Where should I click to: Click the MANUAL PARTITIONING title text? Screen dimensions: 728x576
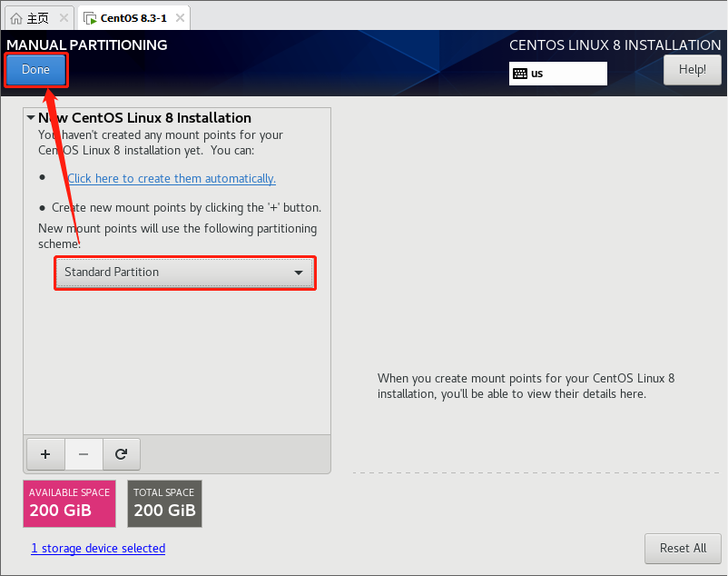click(87, 45)
